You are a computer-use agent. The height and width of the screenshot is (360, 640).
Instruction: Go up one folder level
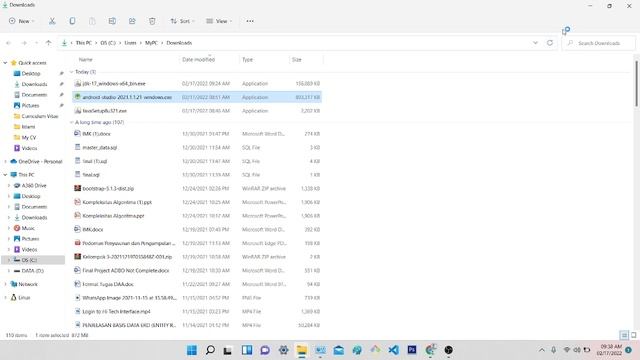[49, 43]
